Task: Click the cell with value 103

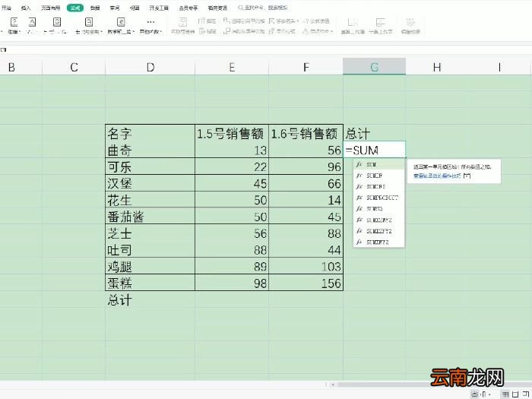Action: 306,266
